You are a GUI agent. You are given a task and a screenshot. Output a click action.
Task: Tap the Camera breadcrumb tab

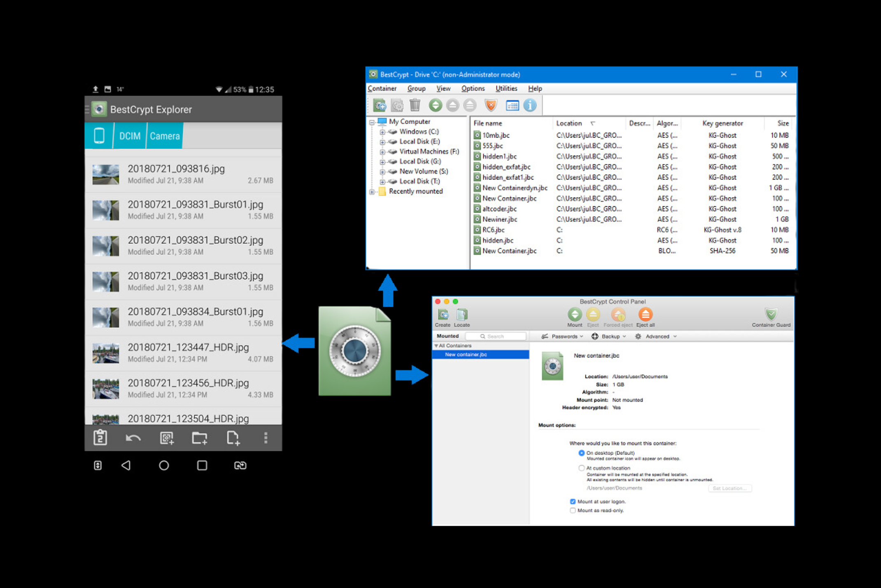pos(165,136)
